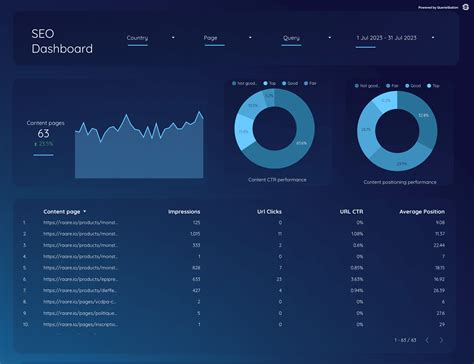Open the sixth row product URL
The image size is (474, 364).
pyautogui.click(x=81, y=279)
